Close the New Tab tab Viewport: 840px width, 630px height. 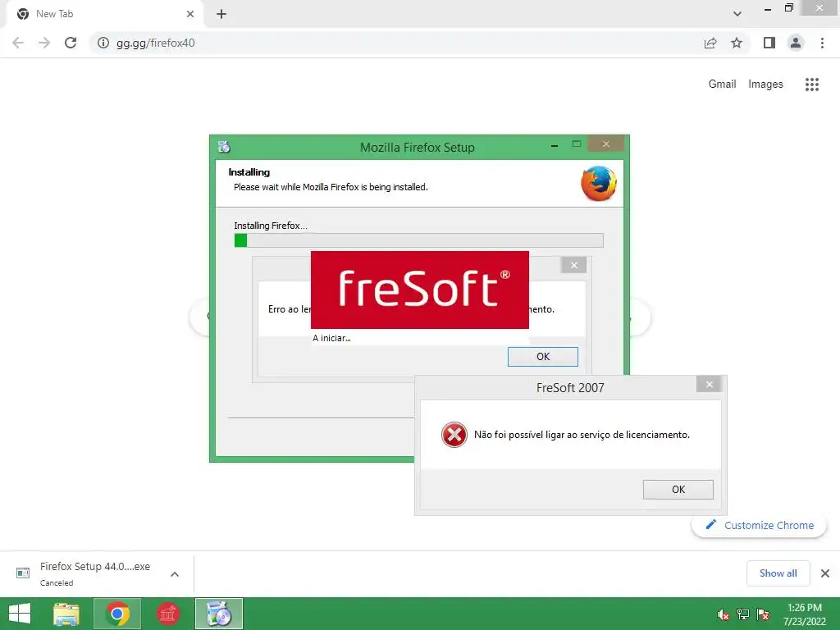190,14
